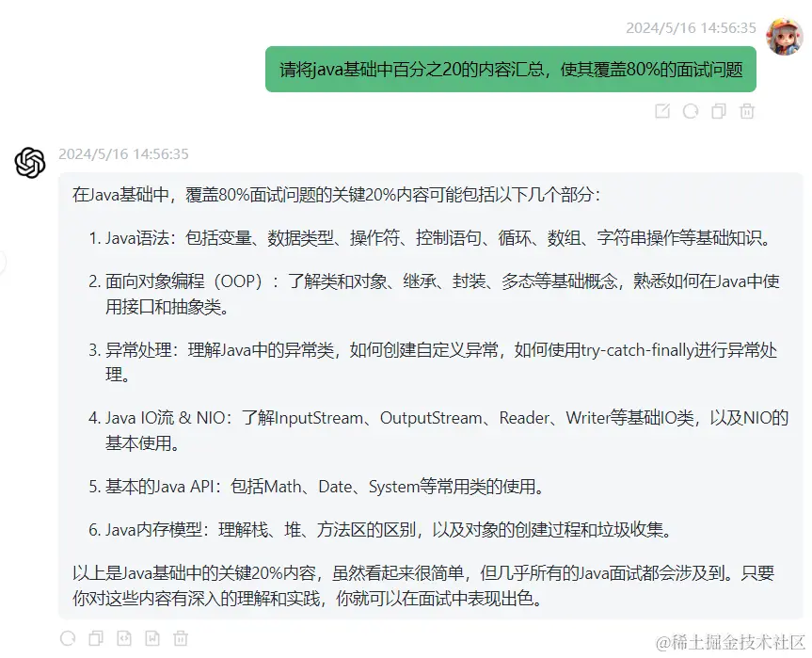Click the green user message bubble
Viewport: 812px width, 658px height.
[x=511, y=69]
